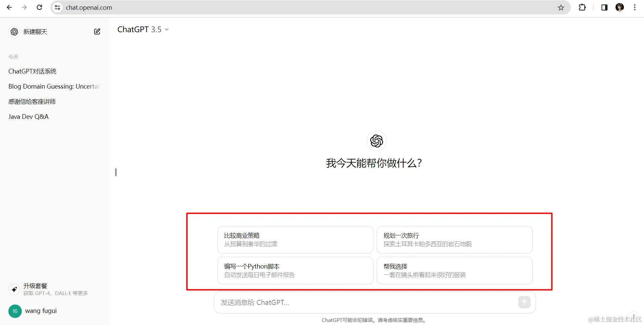Click the 新建聊天 label
The image size is (644, 325).
pyautogui.click(x=35, y=32)
